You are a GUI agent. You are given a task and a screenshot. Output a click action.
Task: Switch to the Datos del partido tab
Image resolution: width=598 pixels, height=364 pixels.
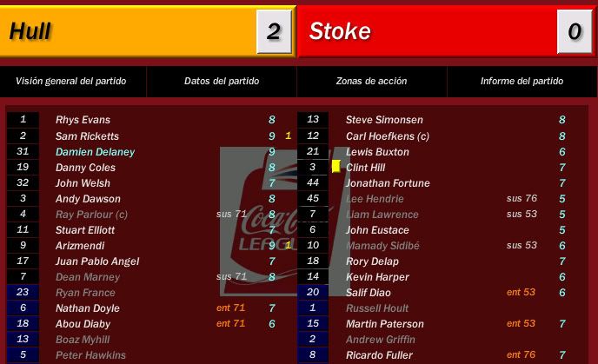[222, 81]
